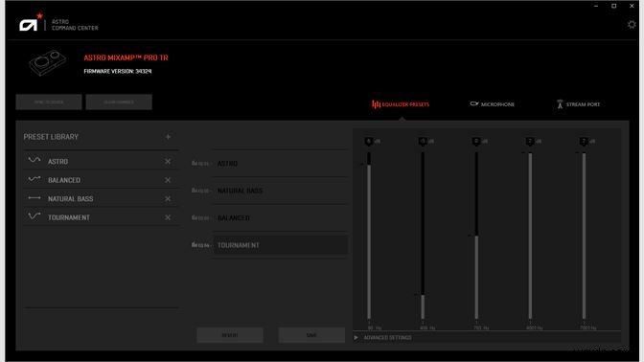Open the Equalizer Presets tab
The image size is (644, 362).
click(x=401, y=104)
